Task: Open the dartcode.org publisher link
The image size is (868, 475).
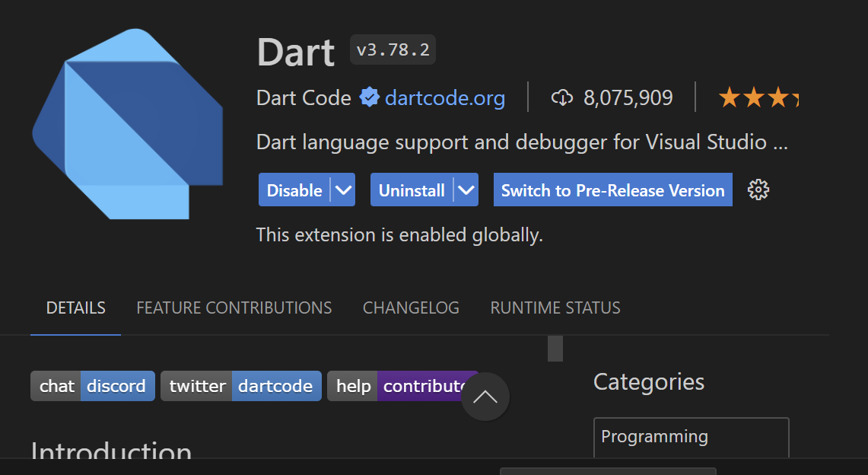Action: [445, 98]
